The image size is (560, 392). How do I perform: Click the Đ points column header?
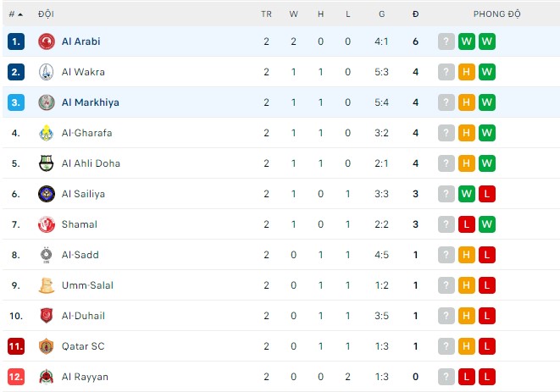[x=415, y=14]
